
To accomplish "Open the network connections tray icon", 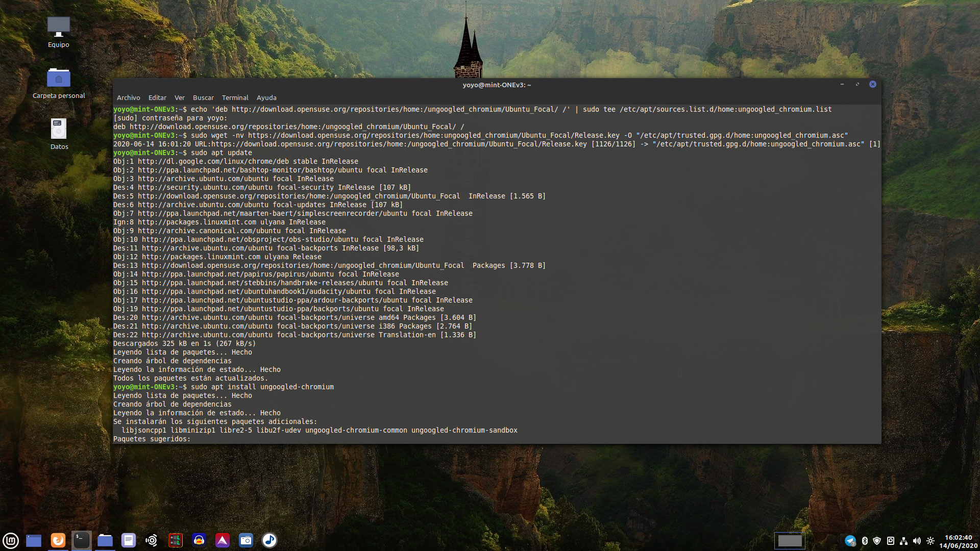I will [x=903, y=541].
